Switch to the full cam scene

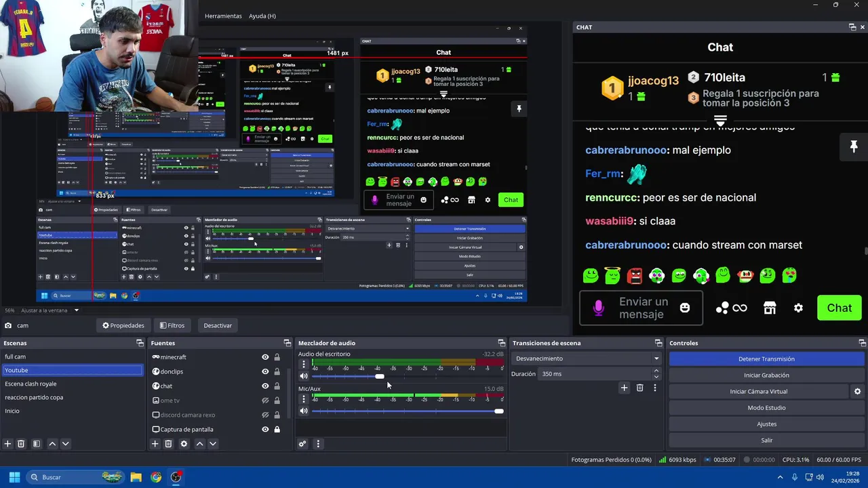pos(73,357)
